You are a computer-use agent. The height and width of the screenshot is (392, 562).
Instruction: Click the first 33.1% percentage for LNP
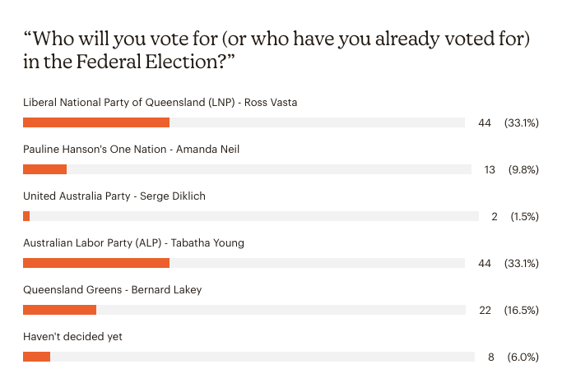[x=522, y=122]
